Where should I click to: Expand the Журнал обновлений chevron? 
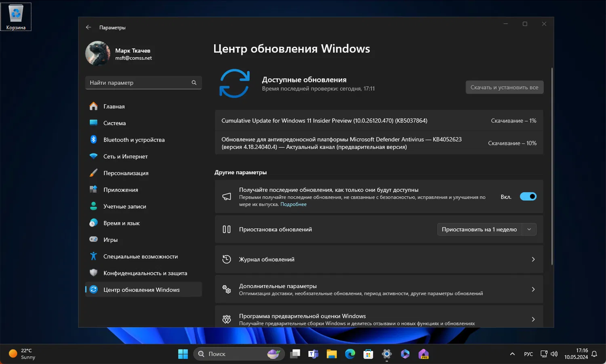coord(533,259)
